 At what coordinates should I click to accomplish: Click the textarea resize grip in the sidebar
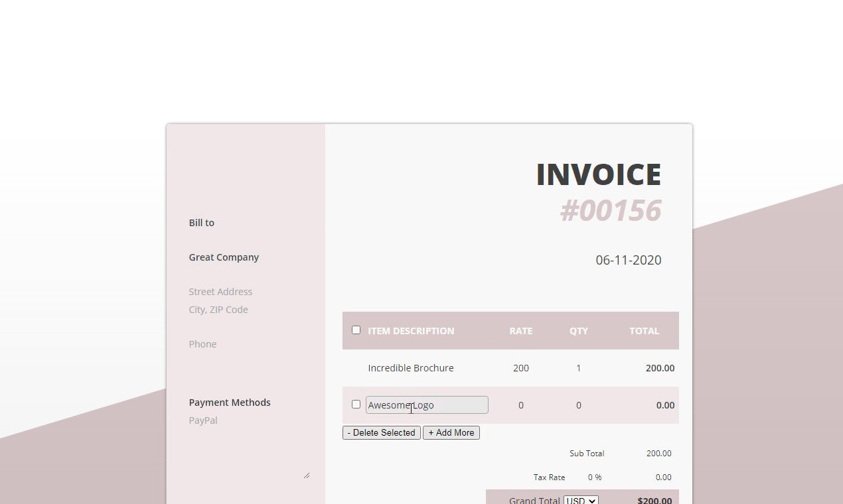[306, 474]
